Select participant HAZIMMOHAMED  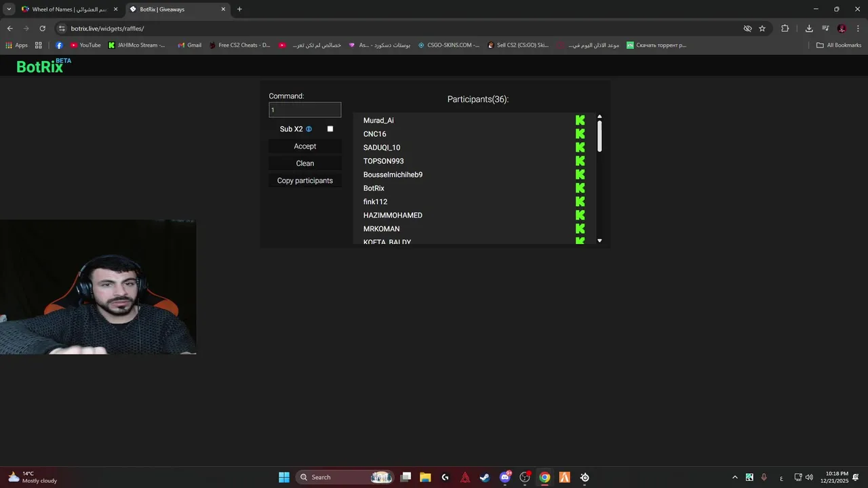point(393,216)
